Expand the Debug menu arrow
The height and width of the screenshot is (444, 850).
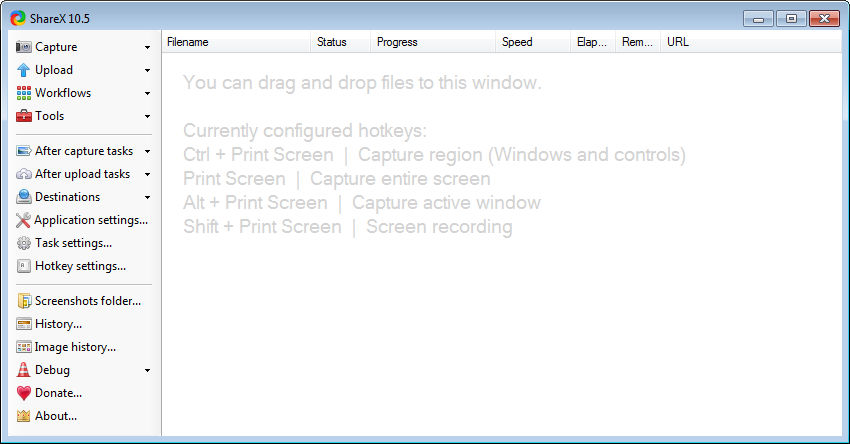point(147,371)
